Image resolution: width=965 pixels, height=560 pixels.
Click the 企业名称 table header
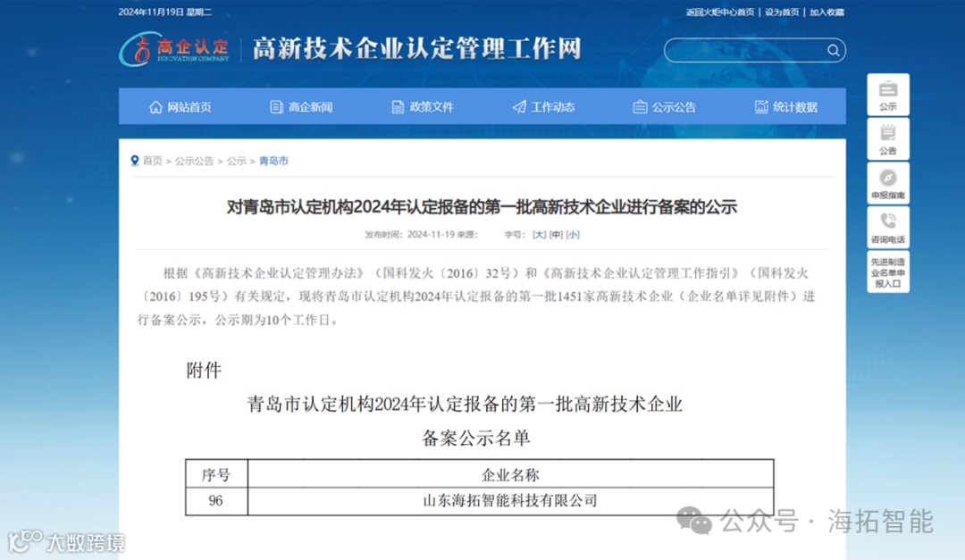(510, 474)
